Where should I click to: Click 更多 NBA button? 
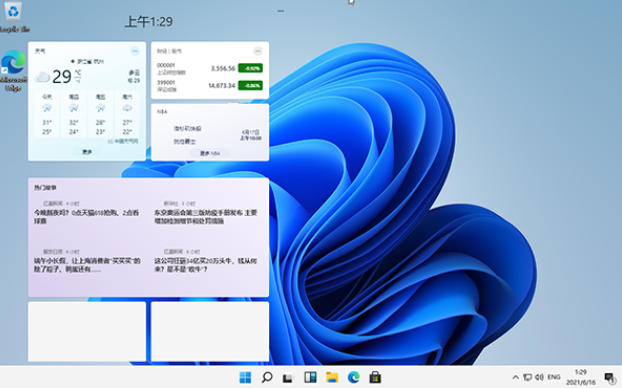[210, 153]
